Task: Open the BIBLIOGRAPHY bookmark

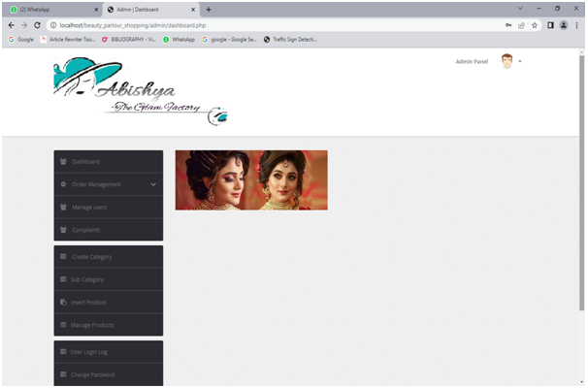Action: [x=129, y=40]
